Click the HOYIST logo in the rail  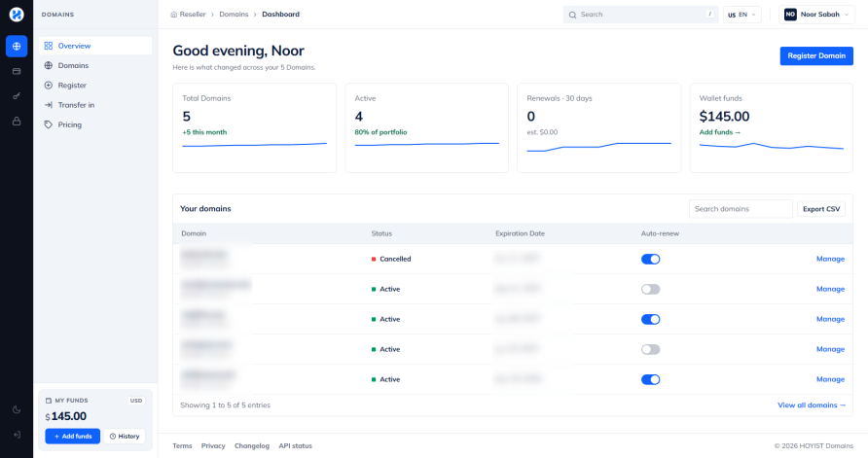click(17, 15)
